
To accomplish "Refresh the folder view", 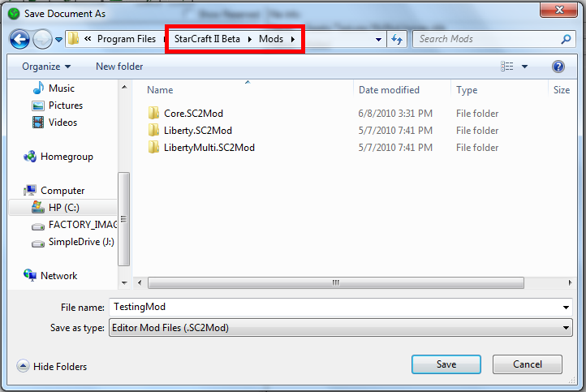I will pyautogui.click(x=397, y=39).
